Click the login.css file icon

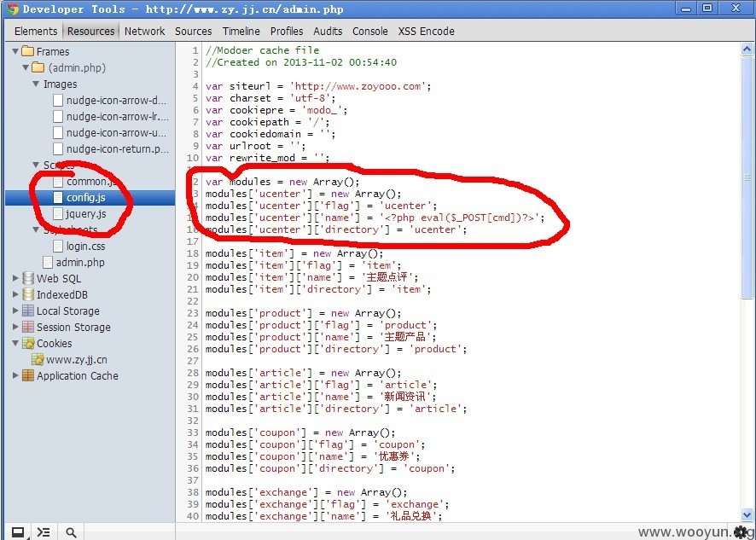(x=58, y=246)
